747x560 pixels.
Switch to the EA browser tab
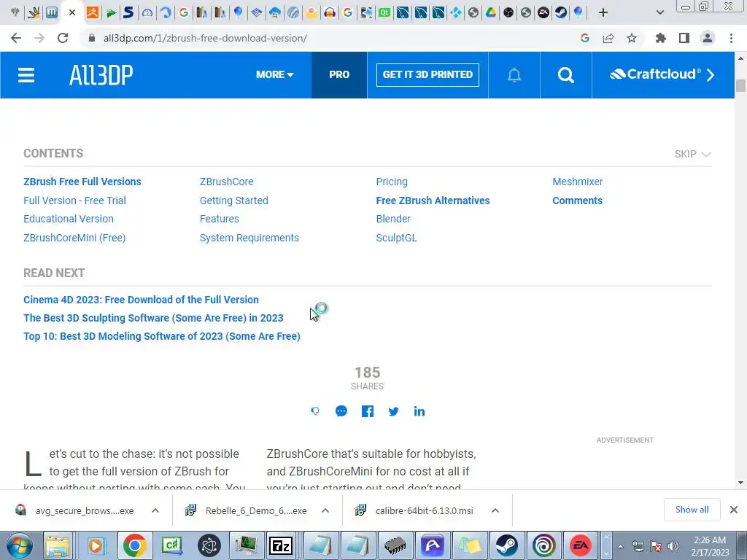(543, 12)
